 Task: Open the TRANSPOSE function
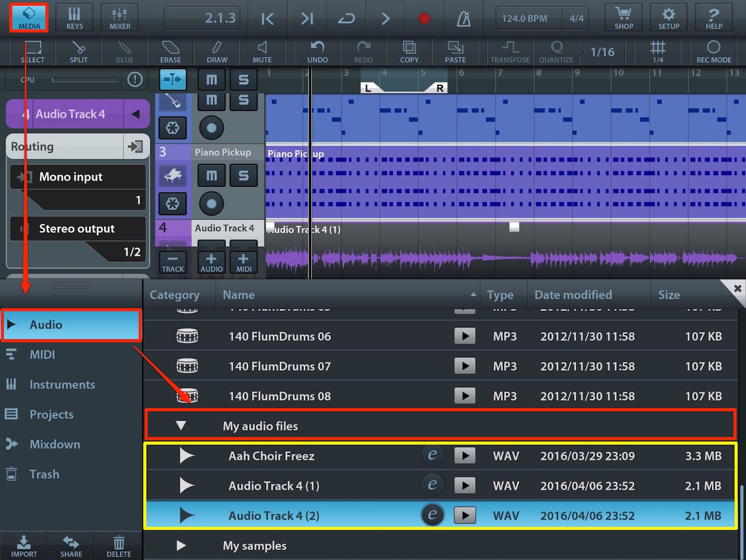(510, 52)
